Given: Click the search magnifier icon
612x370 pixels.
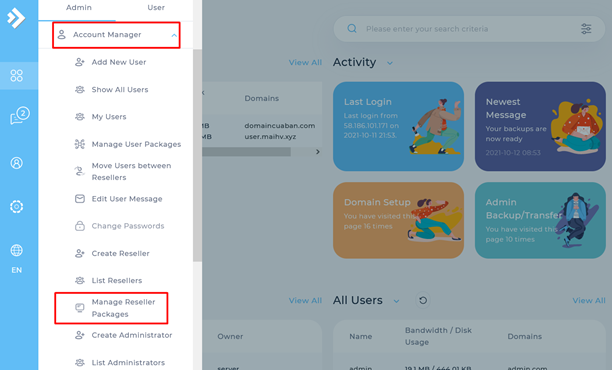Looking at the screenshot, I should coord(352,28).
